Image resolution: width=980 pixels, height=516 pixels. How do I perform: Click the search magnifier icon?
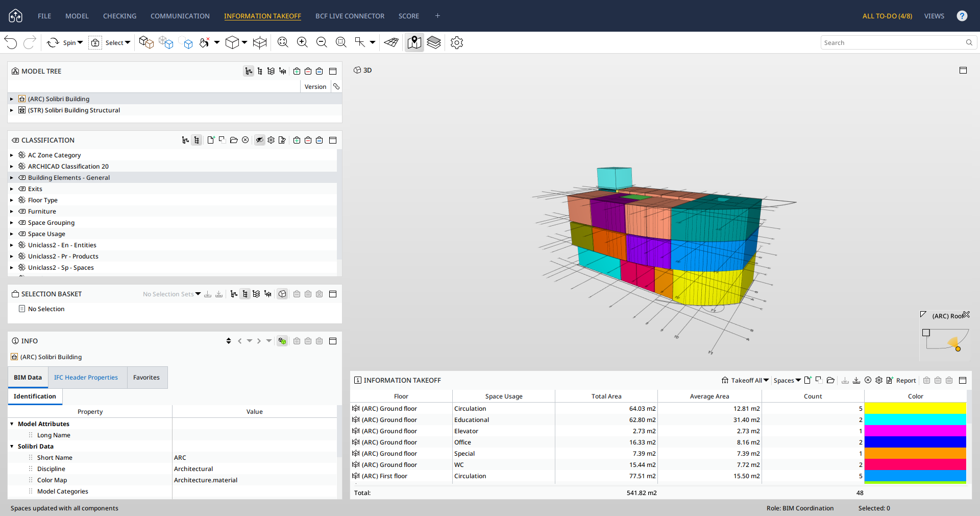pos(969,42)
